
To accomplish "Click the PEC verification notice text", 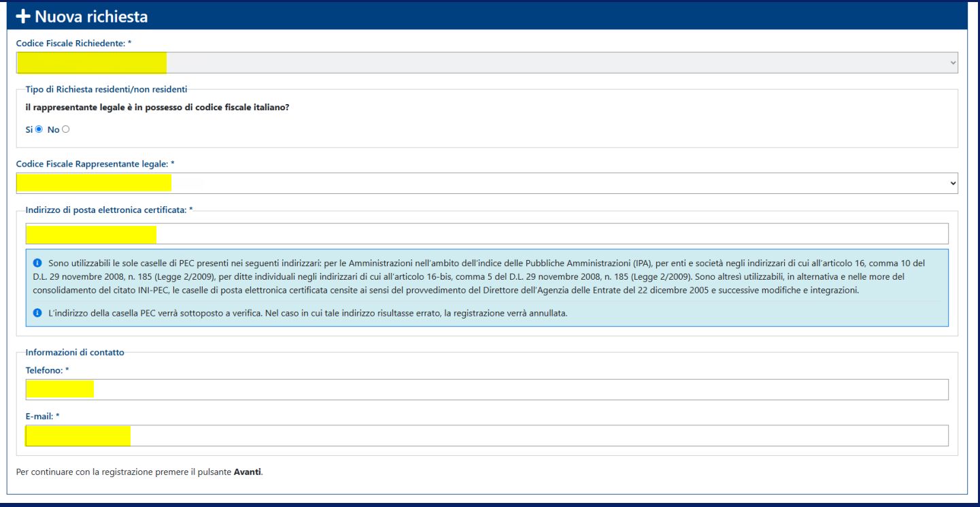I will click(x=308, y=314).
